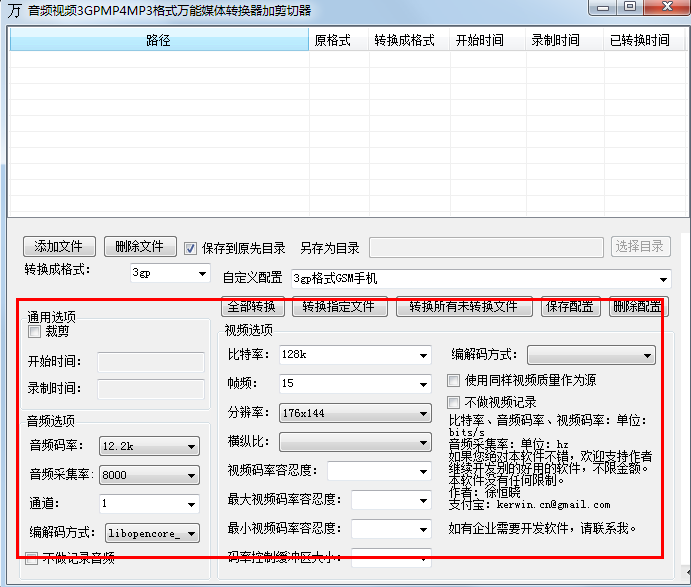Click the 作者: 徐恒晓 text
Screen dimensions: 691x587
(484, 492)
